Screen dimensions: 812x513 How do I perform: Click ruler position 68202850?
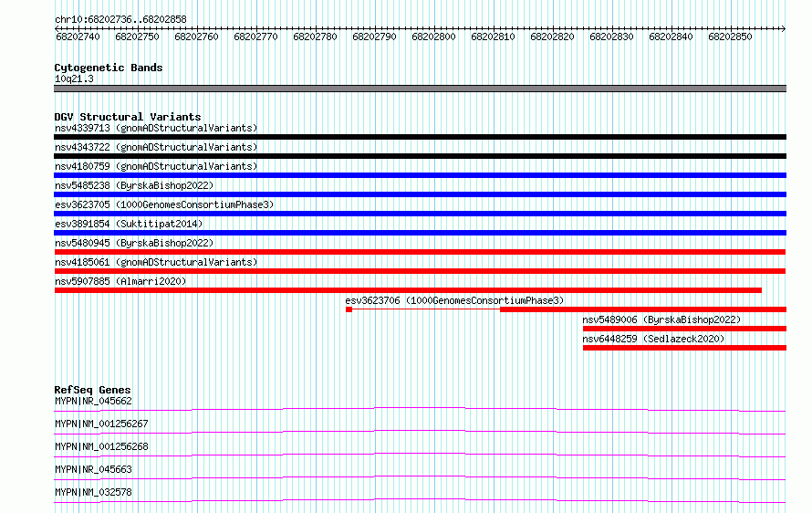(x=730, y=37)
